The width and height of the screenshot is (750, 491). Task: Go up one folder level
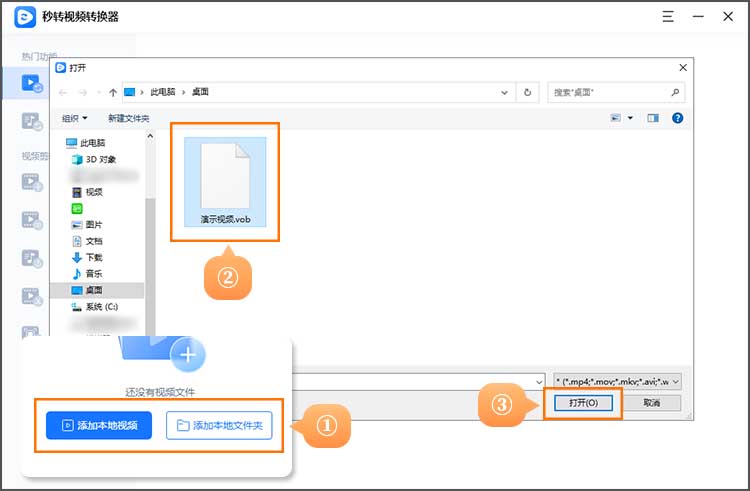coord(113,92)
